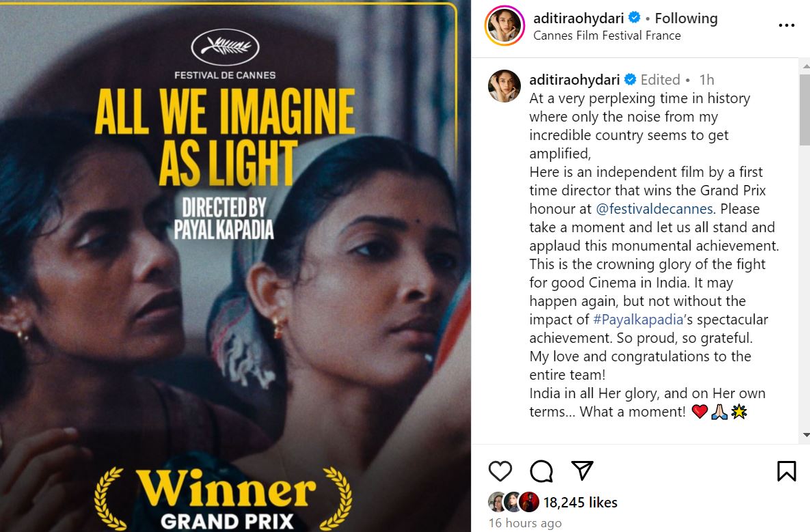Click the commenter avatar next to the caption
810x532 pixels.
pyautogui.click(x=504, y=85)
